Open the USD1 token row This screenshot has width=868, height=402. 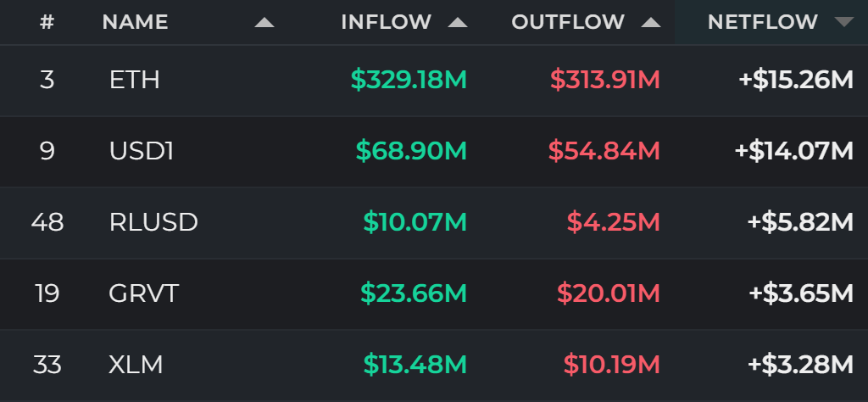(434, 151)
